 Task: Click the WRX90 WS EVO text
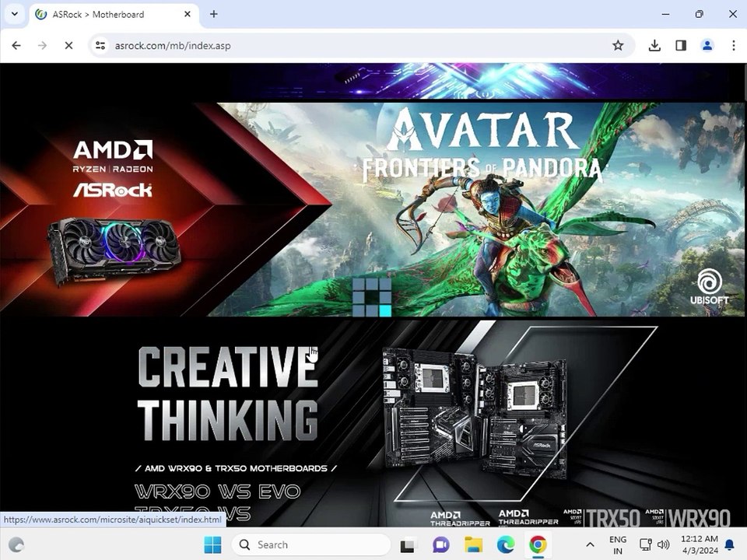click(x=217, y=492)
